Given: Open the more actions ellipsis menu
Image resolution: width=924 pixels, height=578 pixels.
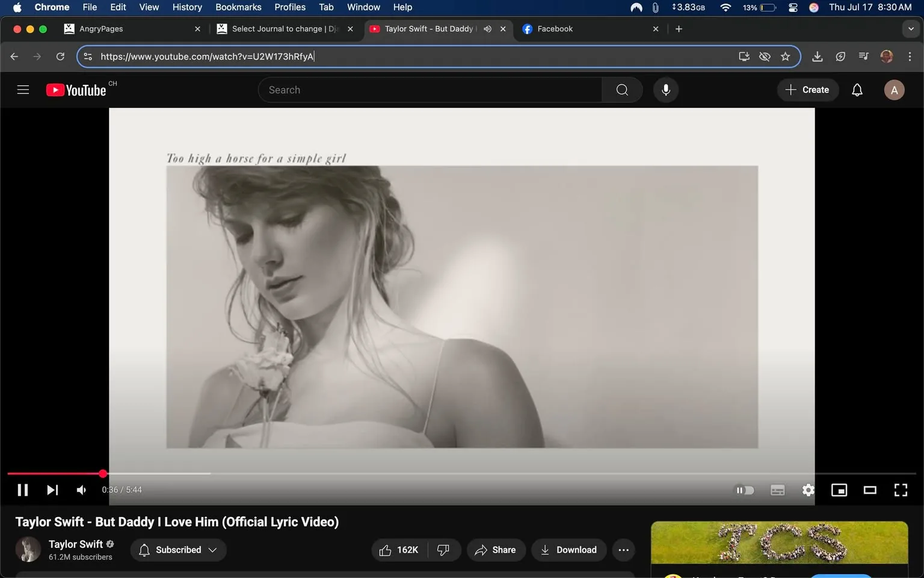Looking at the screenshot, I should 623,550.
